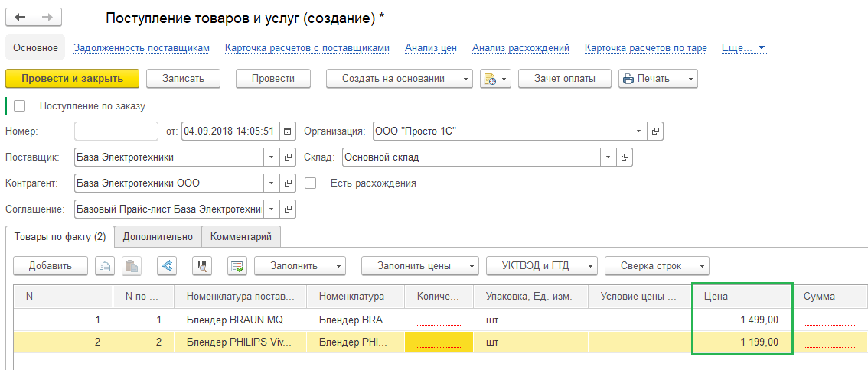Click the Провести и закрыть button

pos(72,79)
